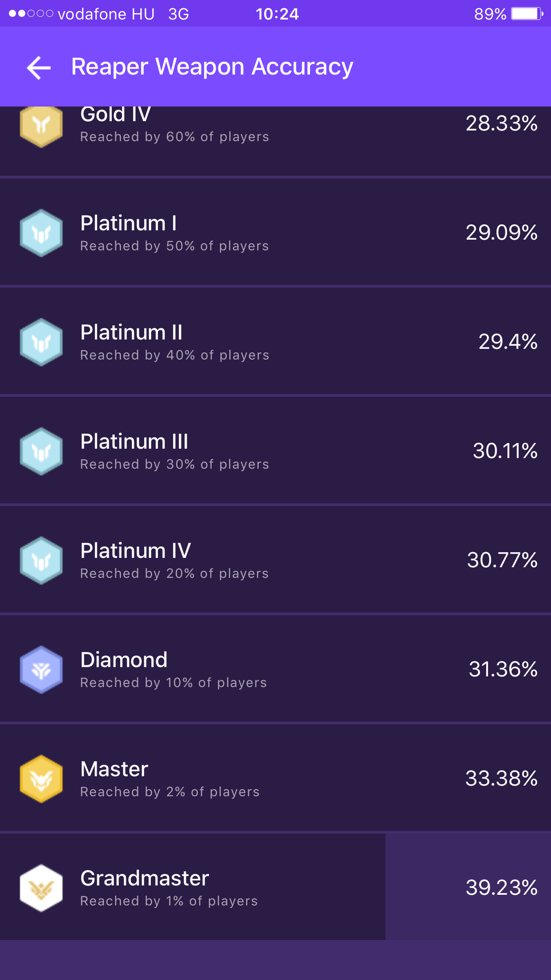
Task: Tap the Reaper Weapon Accuracy title
Action: point(212,67)
